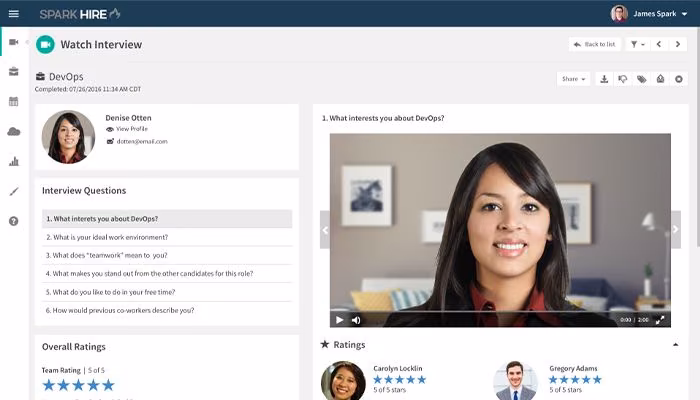Click the Interview Questions heading

coord(84,191)
